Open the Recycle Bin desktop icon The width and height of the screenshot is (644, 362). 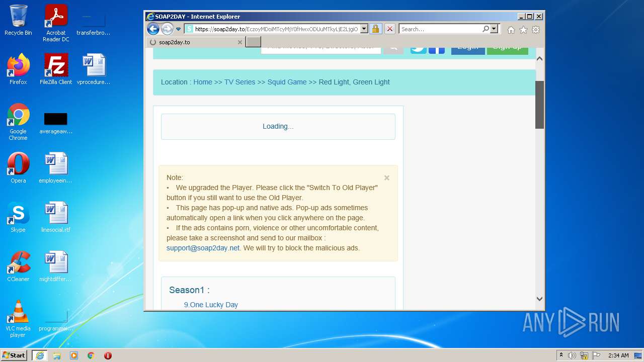(x=18, y=20)
